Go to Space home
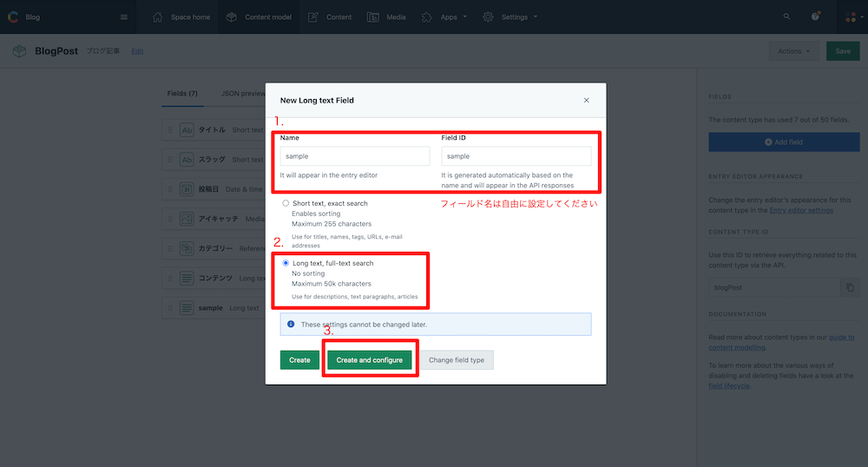This screenshot has width=868, height=467. 190,17
